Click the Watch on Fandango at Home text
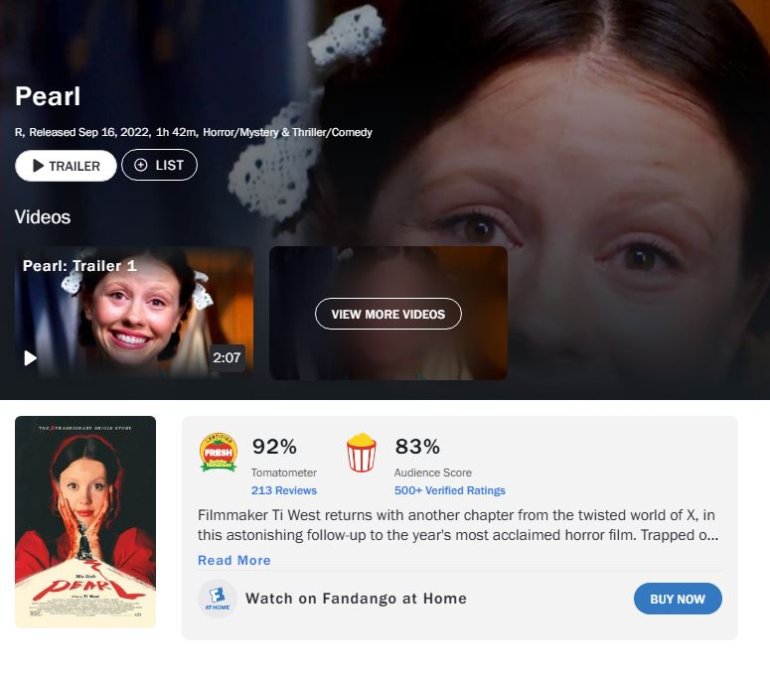Viewport: 770px width, 673px height. pos(356,598)
